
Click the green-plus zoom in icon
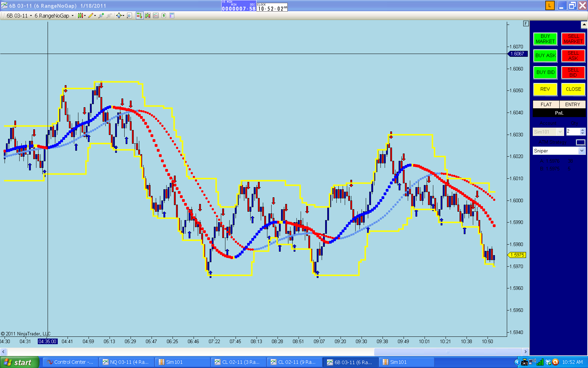(x=101, y=15)
